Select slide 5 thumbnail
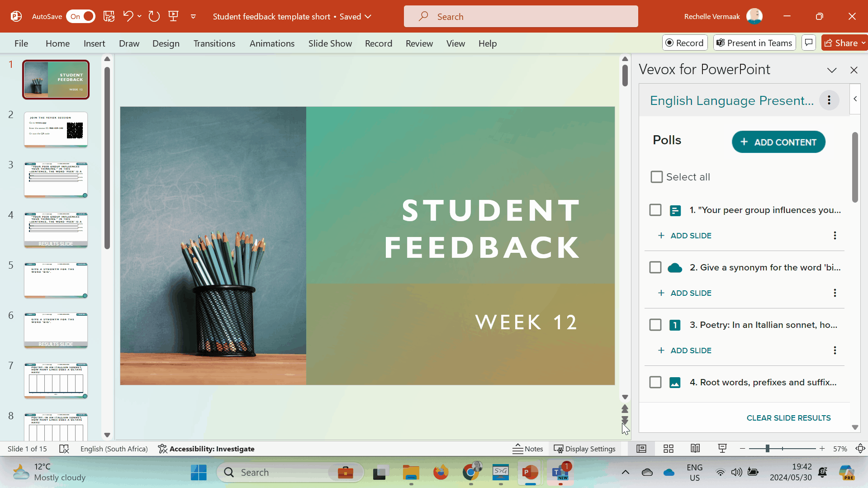 [x=56, y=280]
